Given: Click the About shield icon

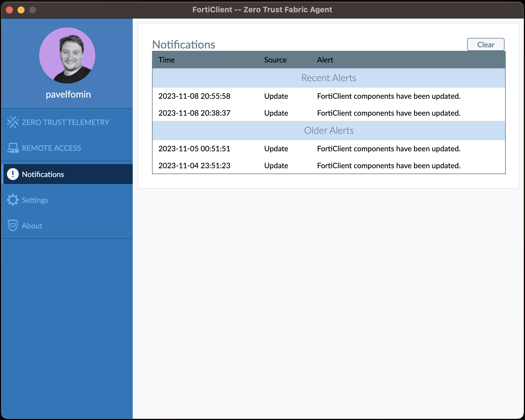Looking at the screenshot, I should click(x=13, y=225).
